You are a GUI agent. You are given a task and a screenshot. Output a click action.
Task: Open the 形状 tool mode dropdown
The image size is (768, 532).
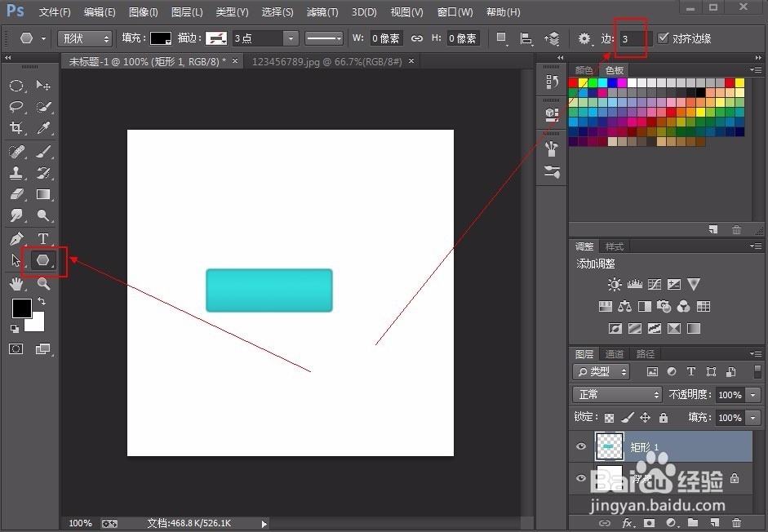tap(85, 38)
